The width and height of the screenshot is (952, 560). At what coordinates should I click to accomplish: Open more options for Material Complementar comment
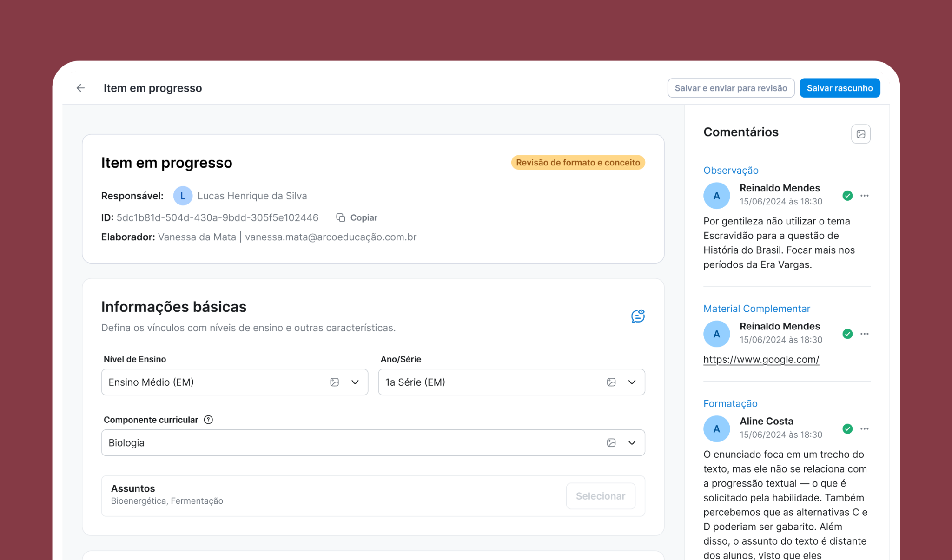(x=865, y=334)
